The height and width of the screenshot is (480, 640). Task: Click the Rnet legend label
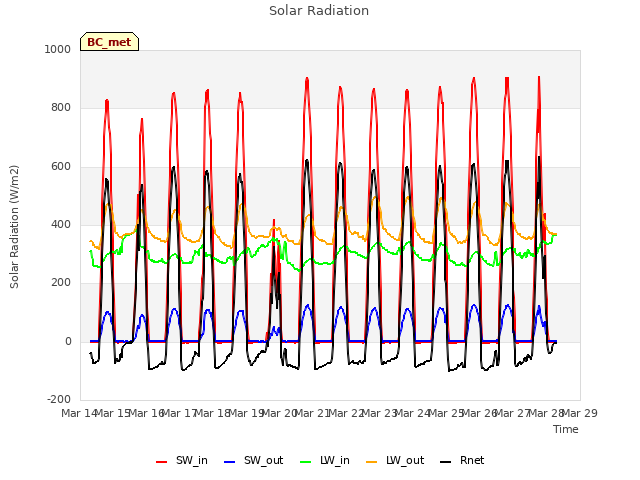[x=472, y=460]
